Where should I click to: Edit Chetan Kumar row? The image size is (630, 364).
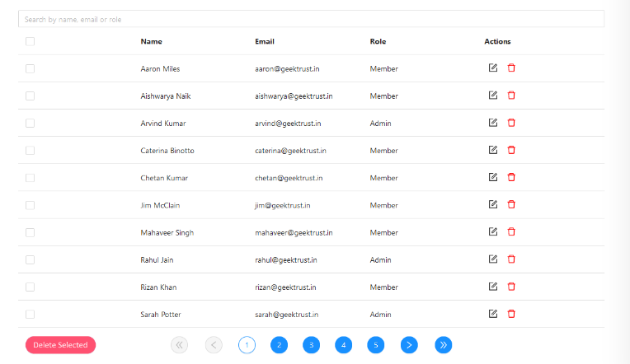click(x=493, y=177)
